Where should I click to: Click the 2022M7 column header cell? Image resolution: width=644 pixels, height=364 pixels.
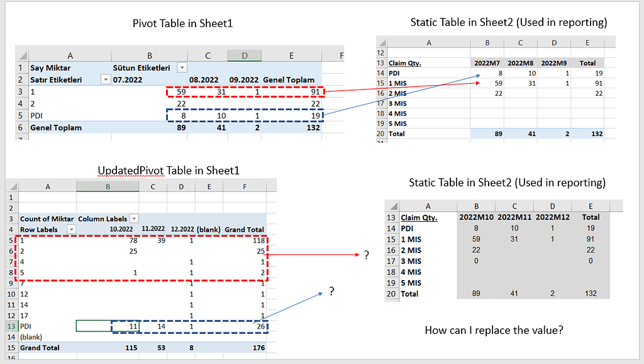click(487, 62)
